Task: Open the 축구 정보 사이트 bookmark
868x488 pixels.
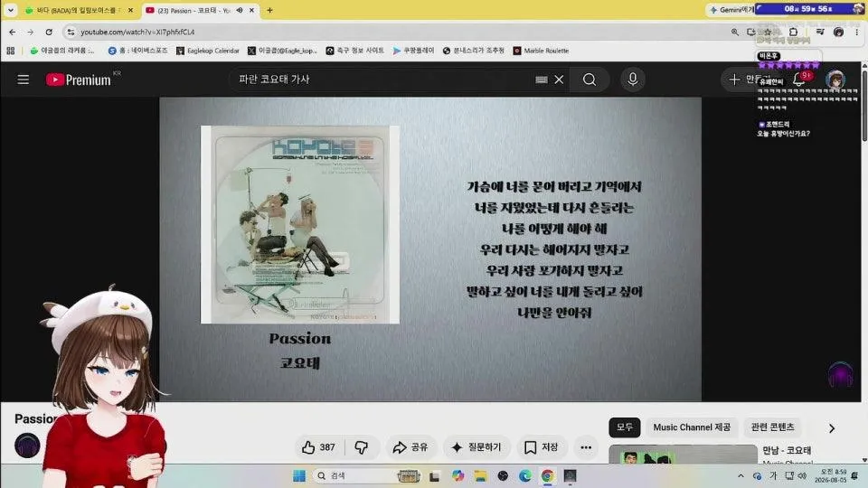Action: (354, 51)
